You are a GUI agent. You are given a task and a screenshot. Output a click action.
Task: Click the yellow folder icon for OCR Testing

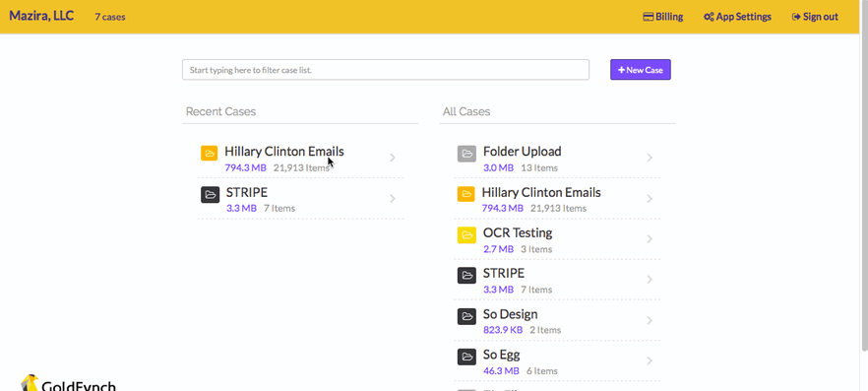[466, 234]
